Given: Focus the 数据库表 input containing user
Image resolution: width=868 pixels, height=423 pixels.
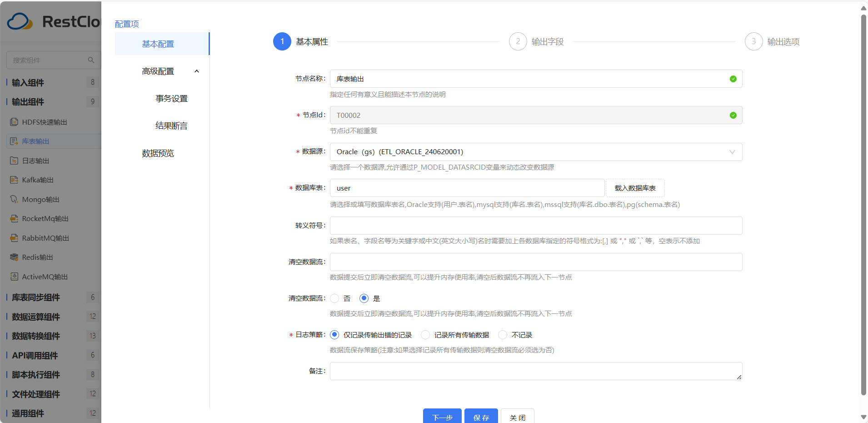Looking at the screenshot, I should 467,188.
